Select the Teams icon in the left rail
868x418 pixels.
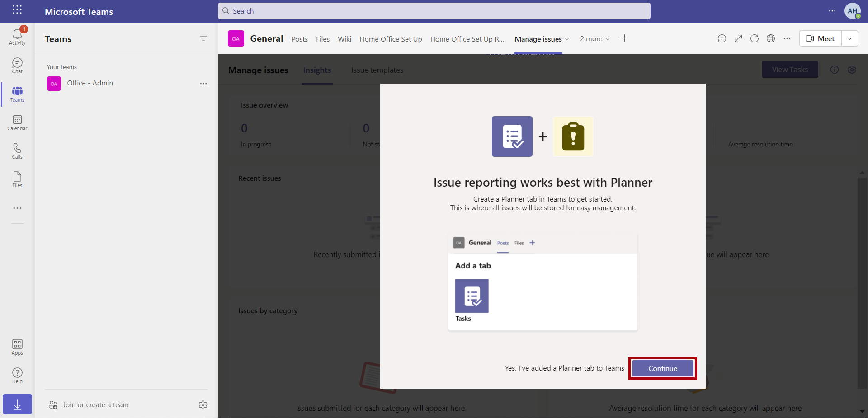point(17,94)
